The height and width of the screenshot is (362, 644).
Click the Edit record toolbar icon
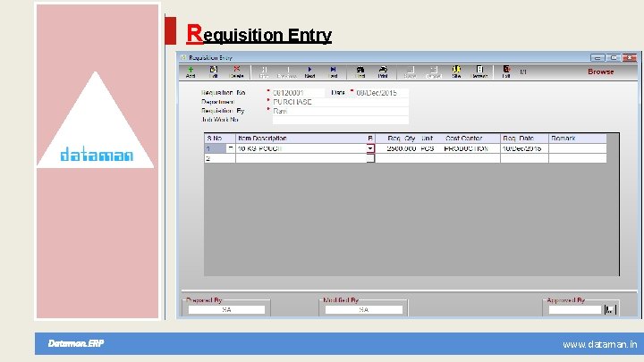(x=214, y=72)
